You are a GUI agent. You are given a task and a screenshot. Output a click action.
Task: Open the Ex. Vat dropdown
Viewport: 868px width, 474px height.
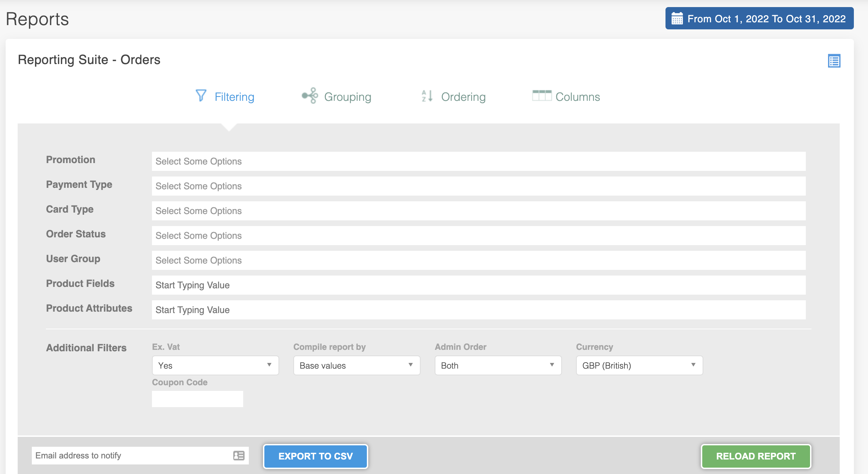pyautogui.click(x=215, y=365)
